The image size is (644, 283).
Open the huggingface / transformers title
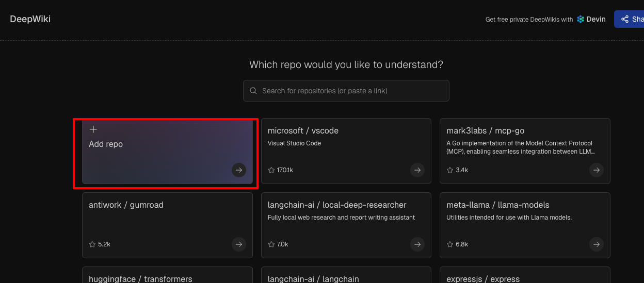[x=140, y=279]
